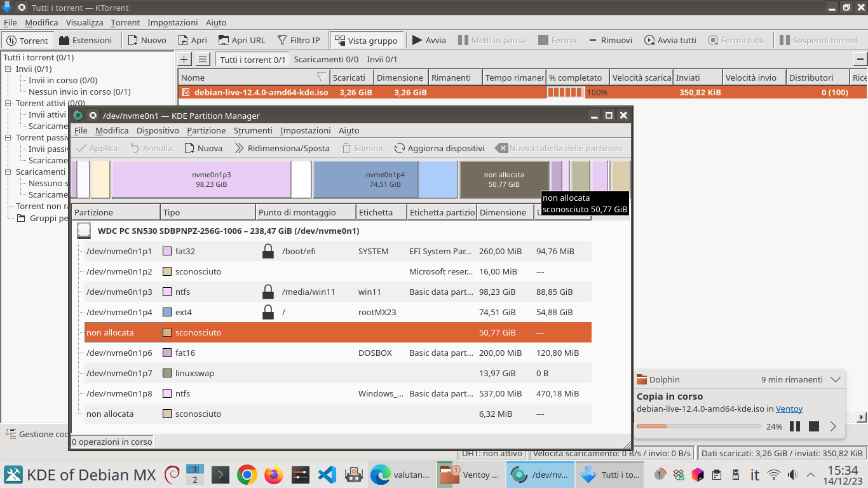Select Nessun invio in corso (0/1) tree item

79,91
